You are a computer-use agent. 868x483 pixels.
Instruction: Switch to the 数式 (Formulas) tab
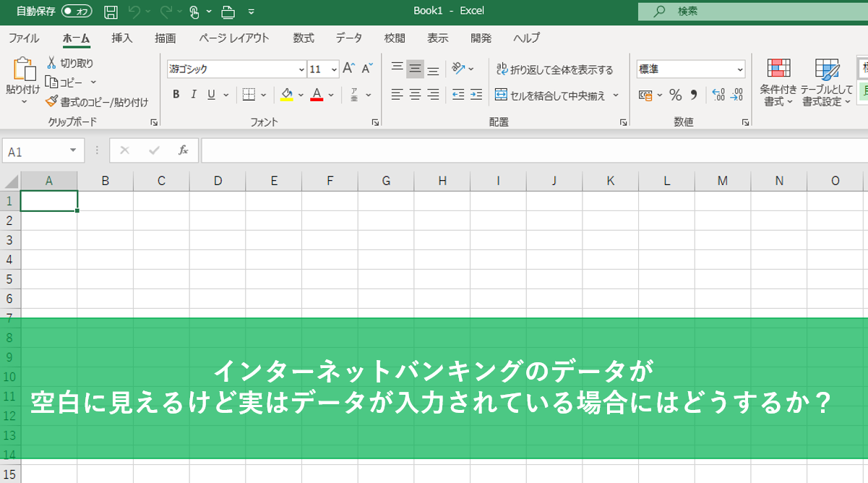pyautogui.click(x=304, y=38)
